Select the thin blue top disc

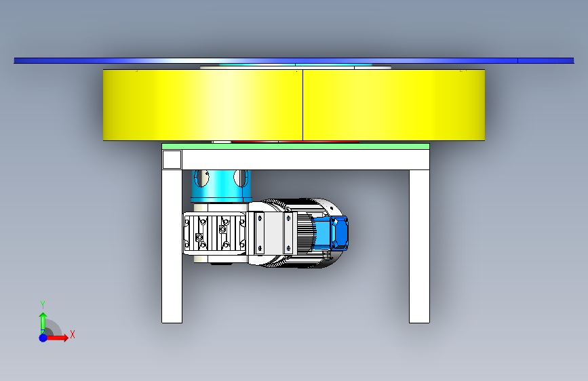(294, 60)
